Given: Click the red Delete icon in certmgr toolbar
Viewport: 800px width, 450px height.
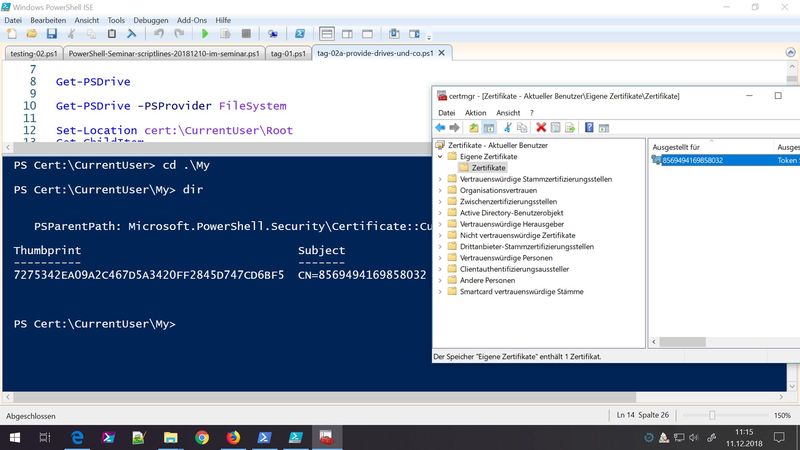Looking at the screenshot, I should pyautogui.click(x=541, y=128).
